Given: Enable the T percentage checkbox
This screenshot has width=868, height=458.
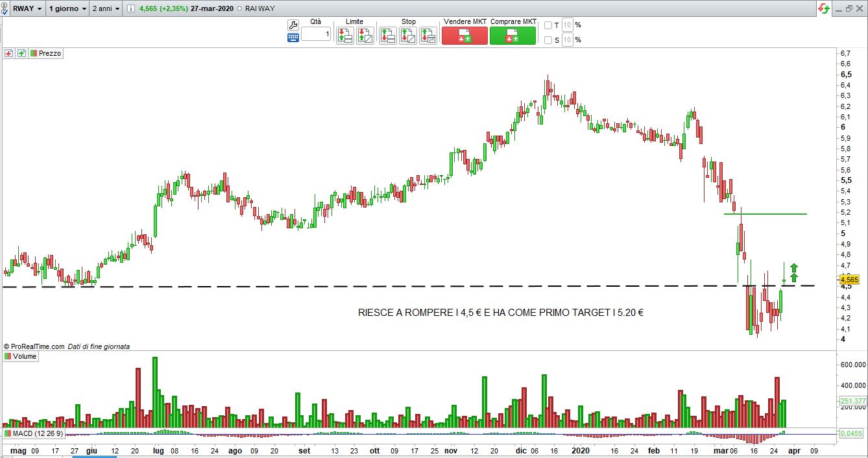Looking at the screenshot, I should click(x=548, y=25).
